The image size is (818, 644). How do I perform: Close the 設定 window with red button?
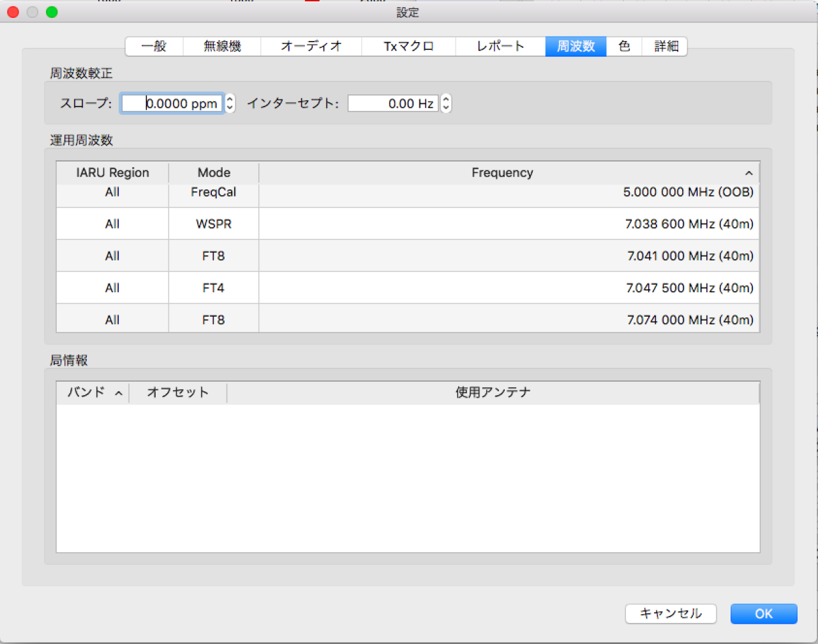[13, 12]
